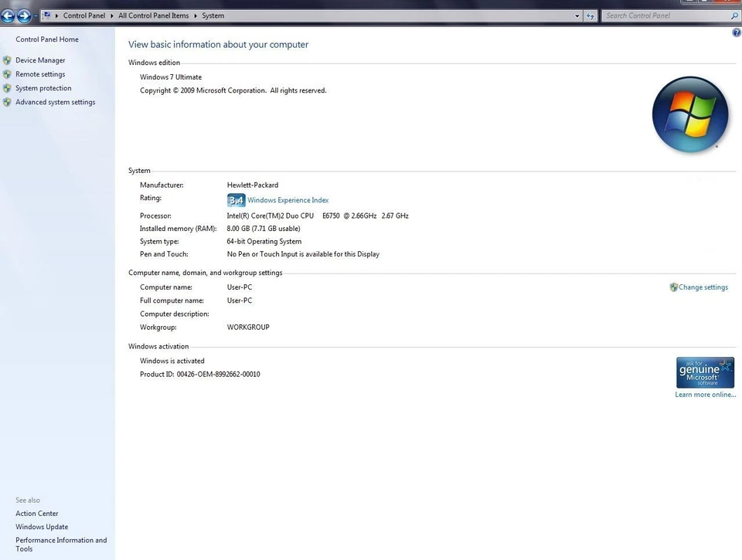Click the shield icon beside Remote settings
742x560 pixels.
click(7, 74)
